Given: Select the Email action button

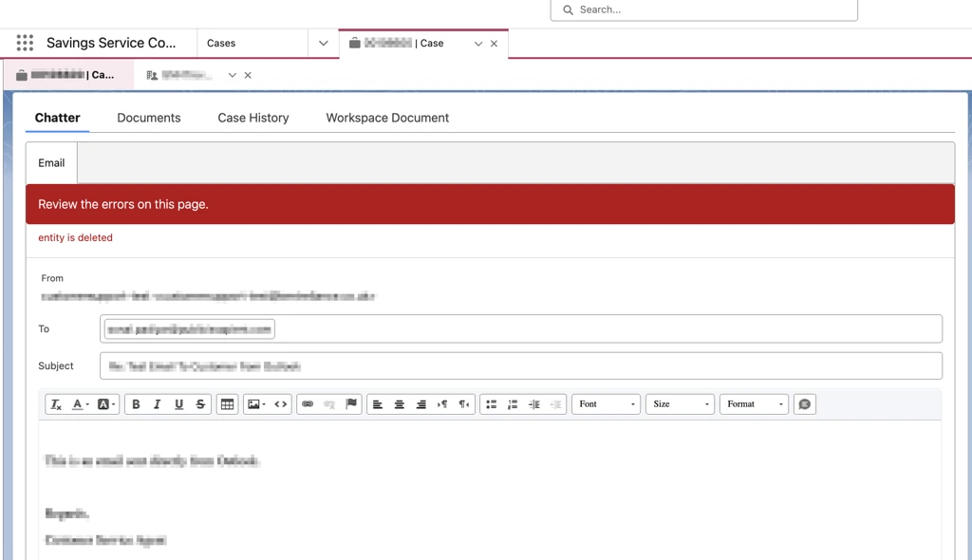Looking at the screenshot, I should [51, 163].
